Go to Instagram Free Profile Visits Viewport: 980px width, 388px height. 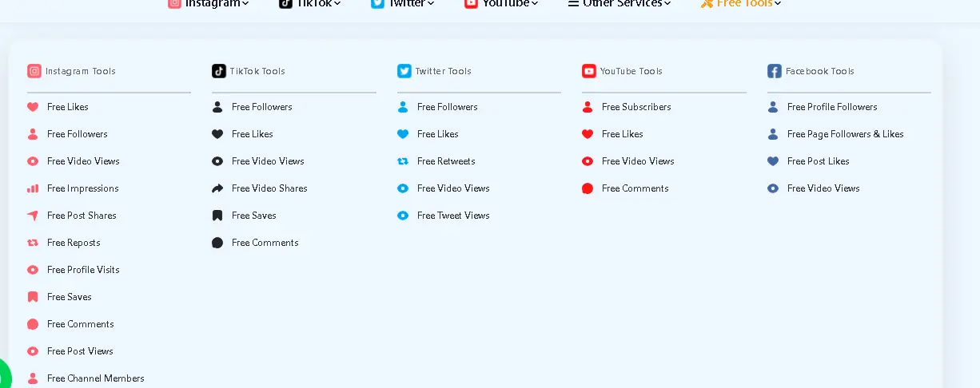[x=83, y=270]
